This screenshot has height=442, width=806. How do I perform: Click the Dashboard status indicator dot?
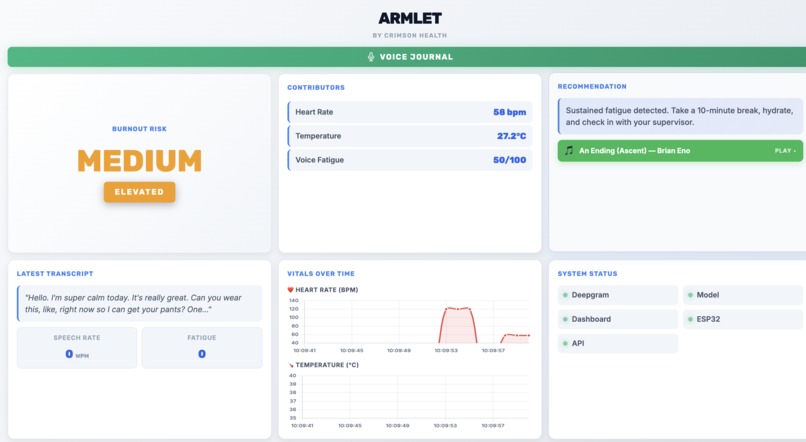point(565,319)
